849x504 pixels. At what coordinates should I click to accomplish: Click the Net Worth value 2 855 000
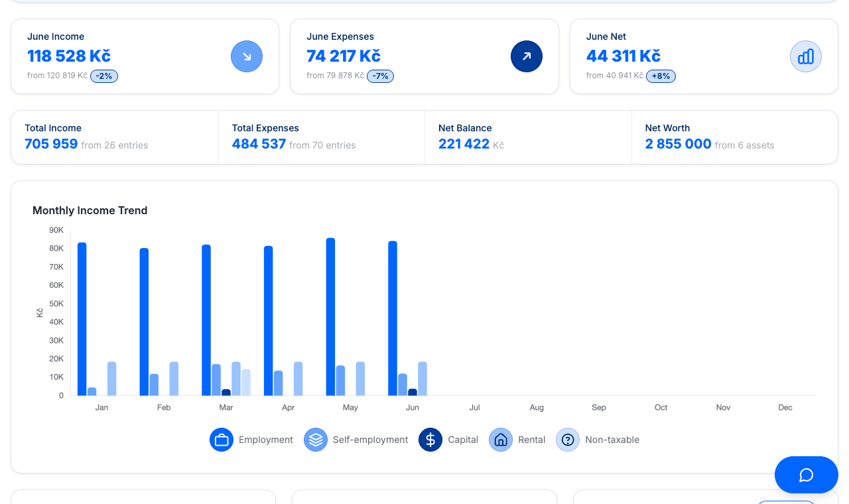tap(678, 144)
